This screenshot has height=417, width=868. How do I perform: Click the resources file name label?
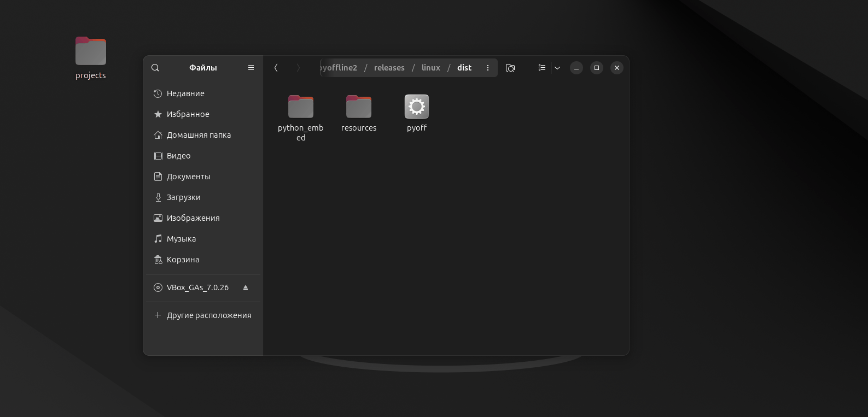click(x=359, y=128)
